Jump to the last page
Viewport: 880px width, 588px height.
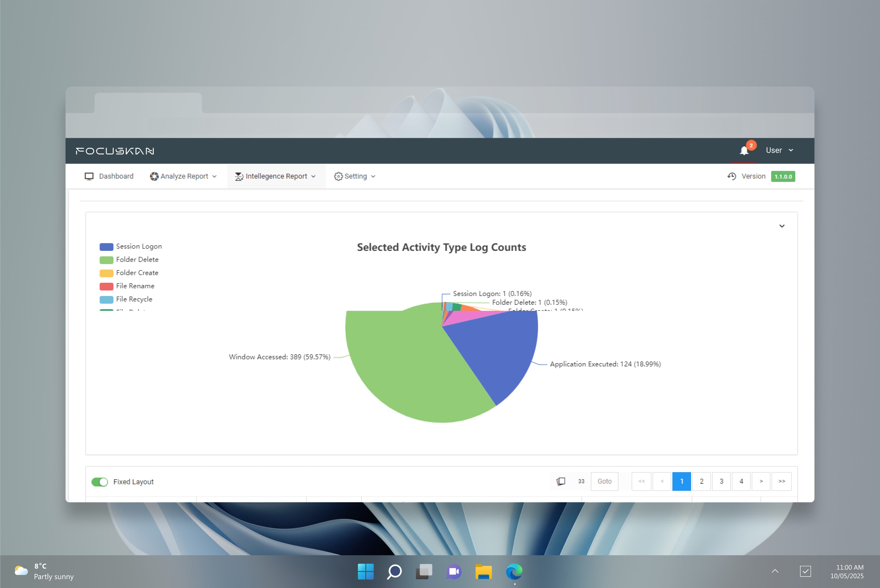782,481
